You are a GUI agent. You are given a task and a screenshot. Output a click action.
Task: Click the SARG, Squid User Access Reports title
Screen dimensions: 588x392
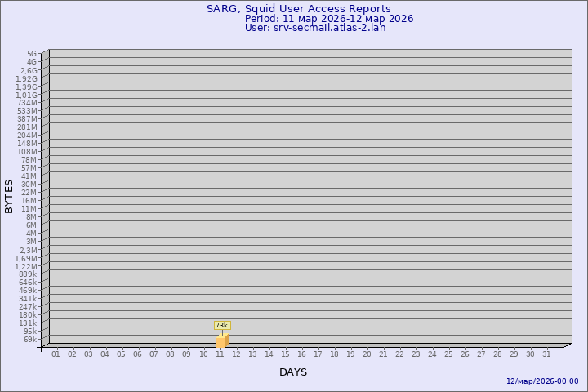tap(298, 9)
